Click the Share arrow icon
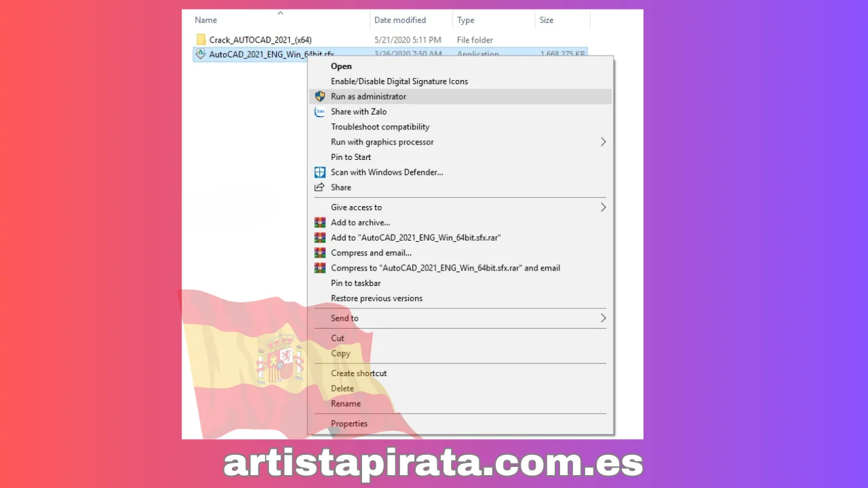Viewport: 868px width, 488px height. (320, 187)
